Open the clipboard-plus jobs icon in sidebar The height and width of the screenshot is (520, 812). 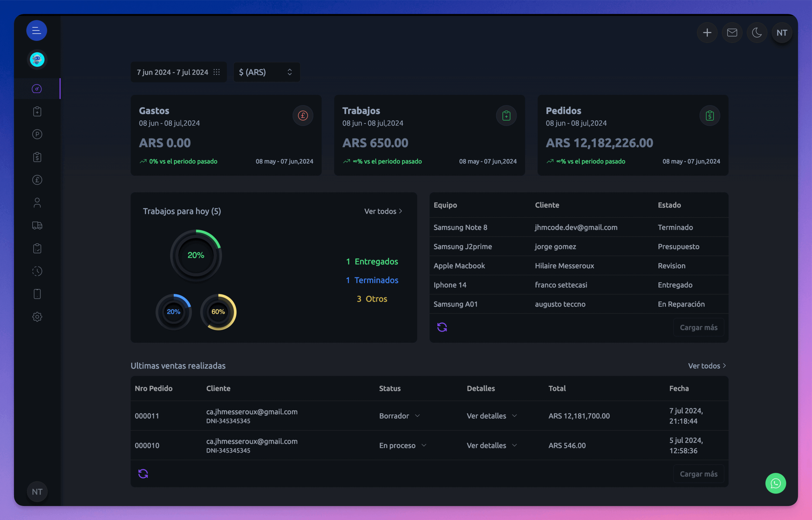[37, 112]
